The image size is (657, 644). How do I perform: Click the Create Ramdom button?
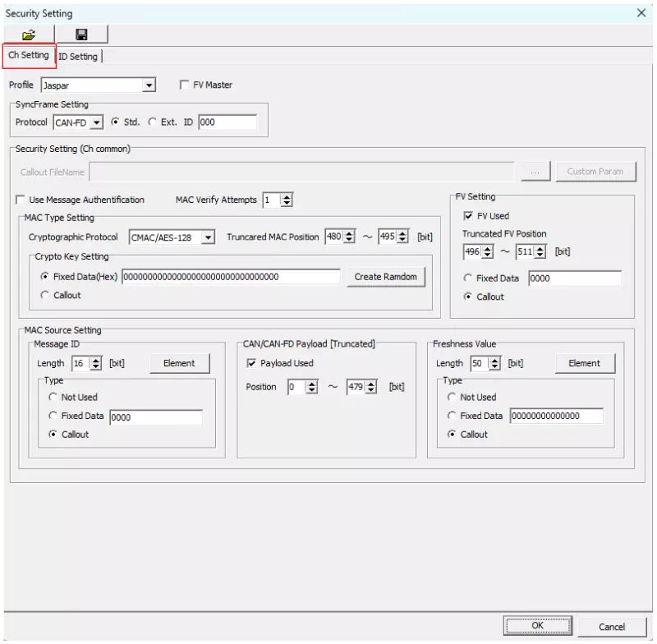pyautogui.click(x=385, y=277)
